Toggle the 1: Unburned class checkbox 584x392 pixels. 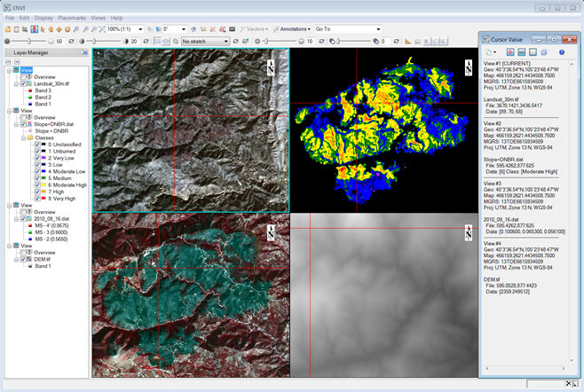[36, 151]
